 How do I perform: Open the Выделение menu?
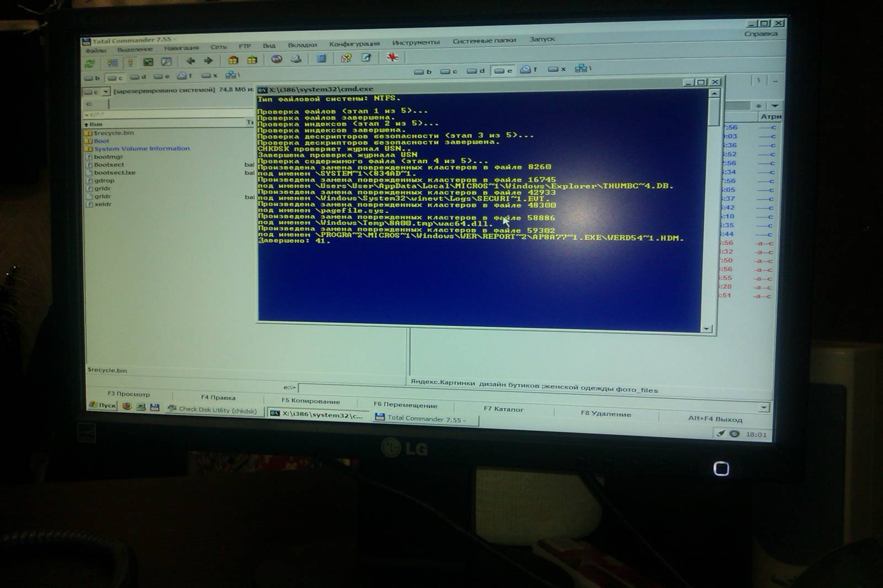(x=134, y=49)
